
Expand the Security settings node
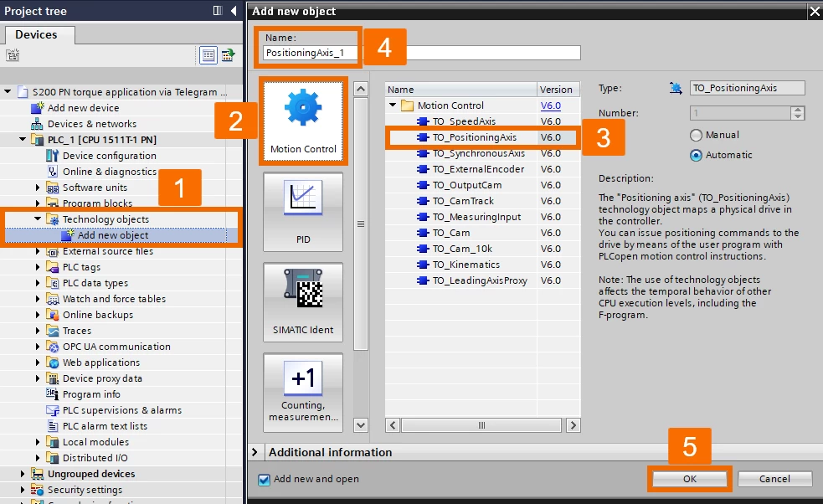pyautogui.click(x=23, y=490)
